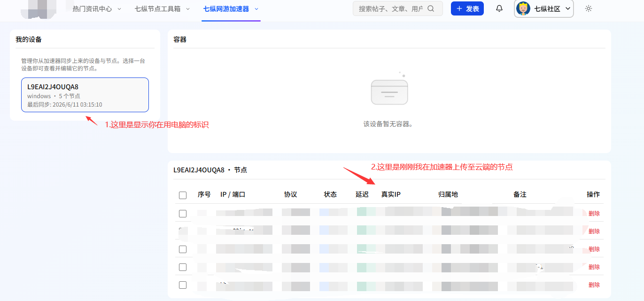
Task: Select the 七纵网游加速器 nav tab
Action: tap(226, 9)
